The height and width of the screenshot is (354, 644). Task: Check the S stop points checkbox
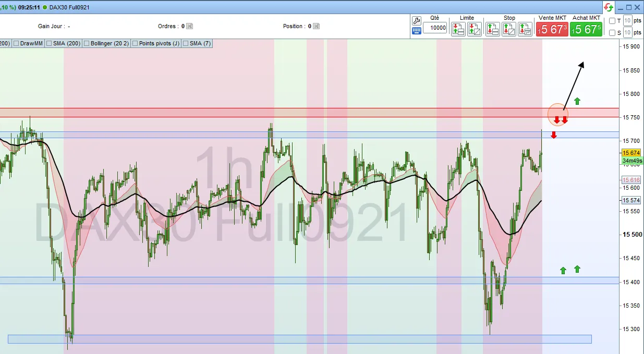pos(612,33)
